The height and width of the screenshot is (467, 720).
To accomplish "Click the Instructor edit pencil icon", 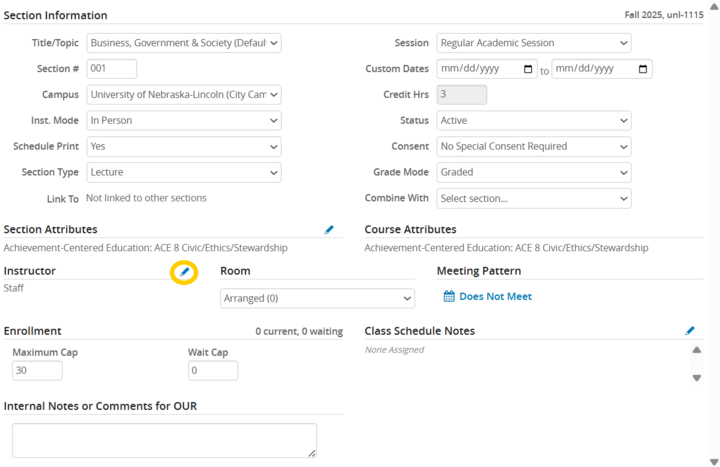I will (184, 272).
